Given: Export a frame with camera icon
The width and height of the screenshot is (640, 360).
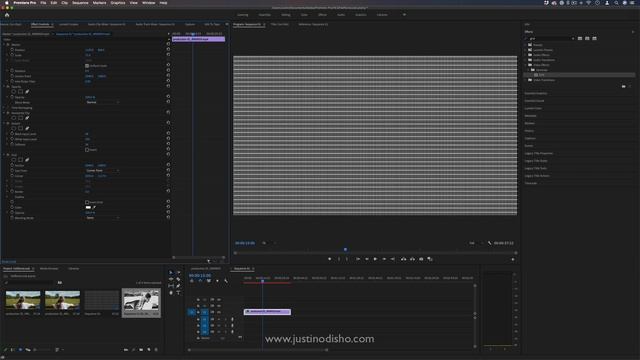Looking at the screenshot, I should [x=421, y=259].
